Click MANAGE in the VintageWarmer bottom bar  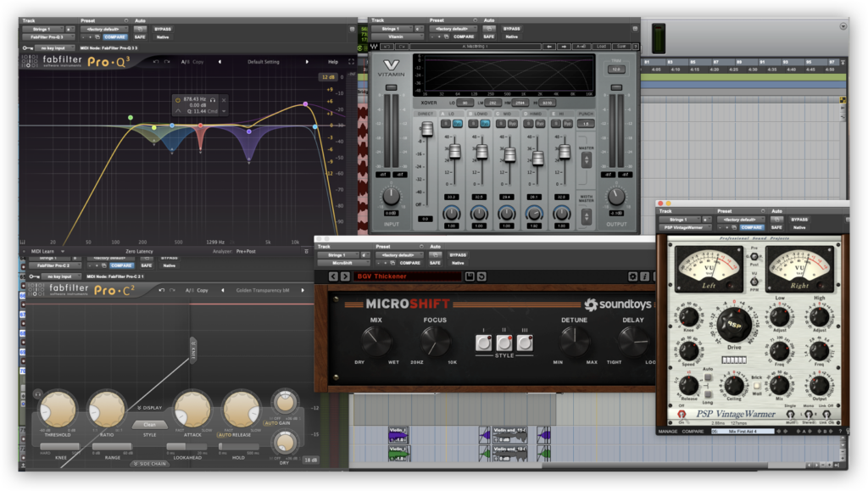668,432
